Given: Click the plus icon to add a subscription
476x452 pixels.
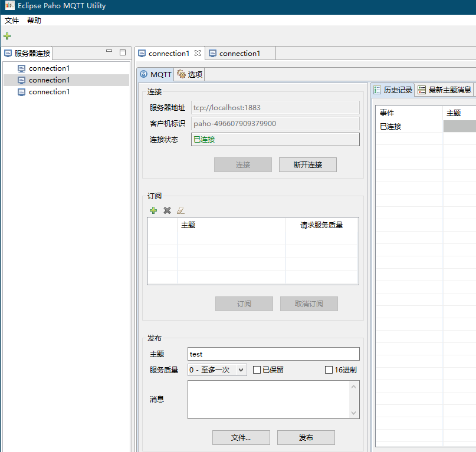Looking at the screenshot, I should click(153, 210).
